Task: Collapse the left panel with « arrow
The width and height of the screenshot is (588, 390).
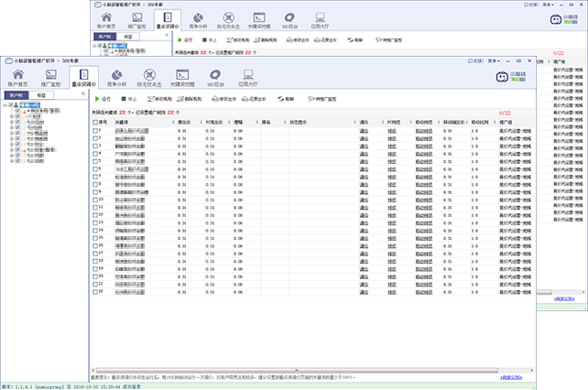Action: (x=83, y=94)
